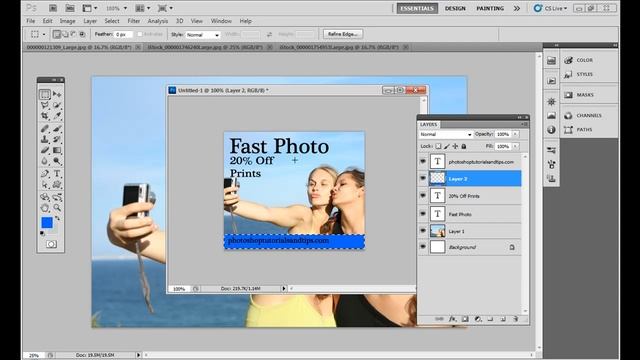
Task: Select the 3D Rotate tool
Action: coord(45,198)
